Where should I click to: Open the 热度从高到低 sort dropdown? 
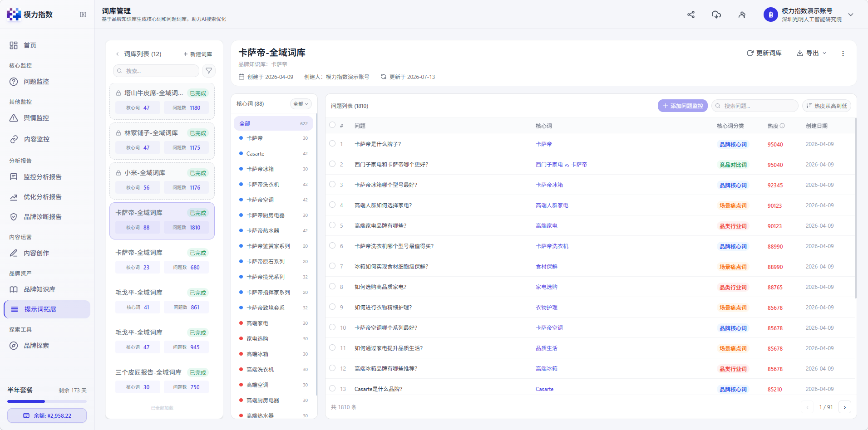[x=827, y=106]
